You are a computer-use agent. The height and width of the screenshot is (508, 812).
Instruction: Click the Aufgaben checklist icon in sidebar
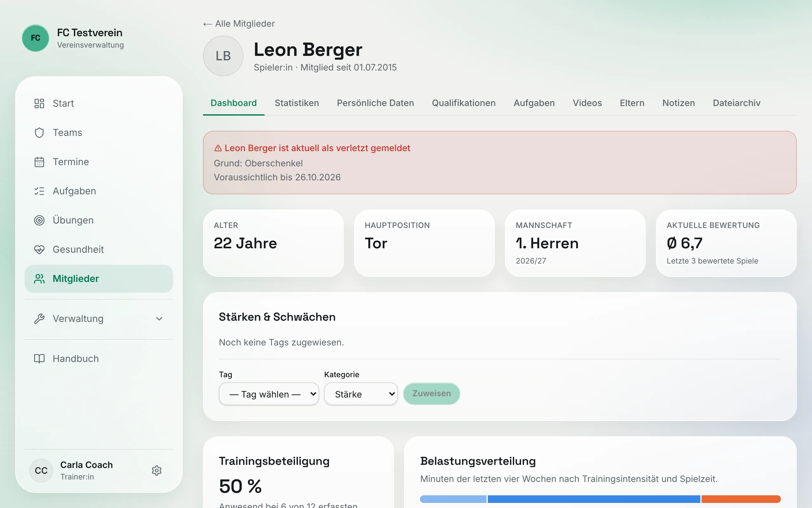(39, 191)
